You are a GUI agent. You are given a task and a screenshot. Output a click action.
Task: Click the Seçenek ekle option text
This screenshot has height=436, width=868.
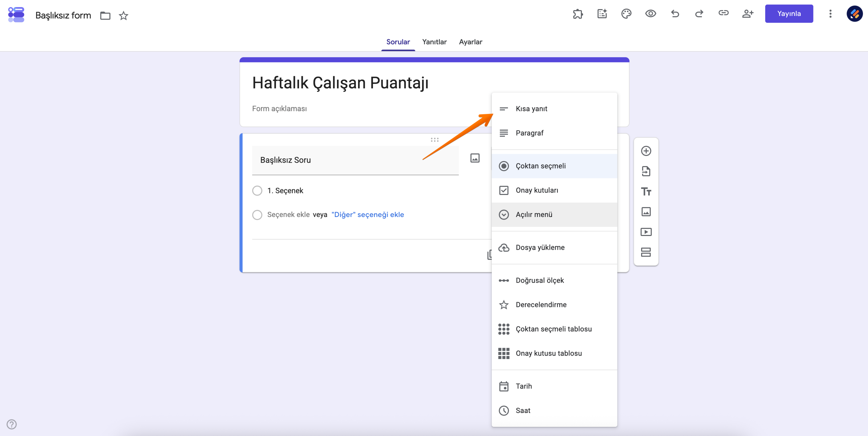(x=288, y=215)
